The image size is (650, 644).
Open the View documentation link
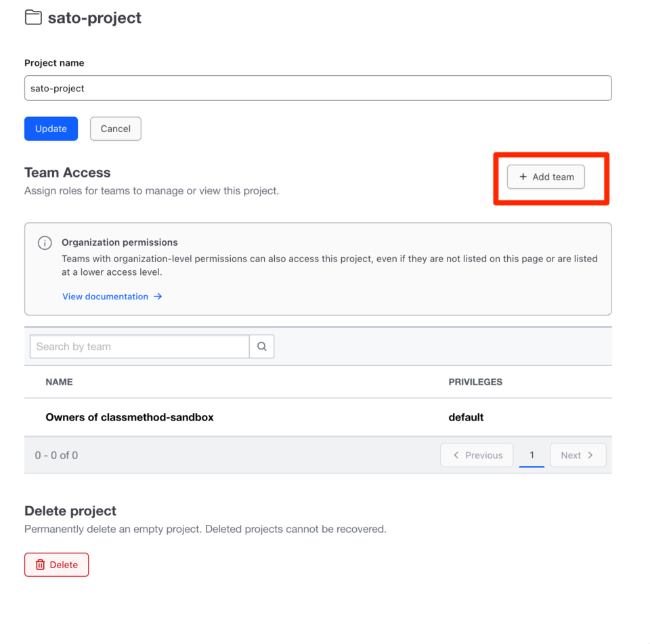[112, 297]
